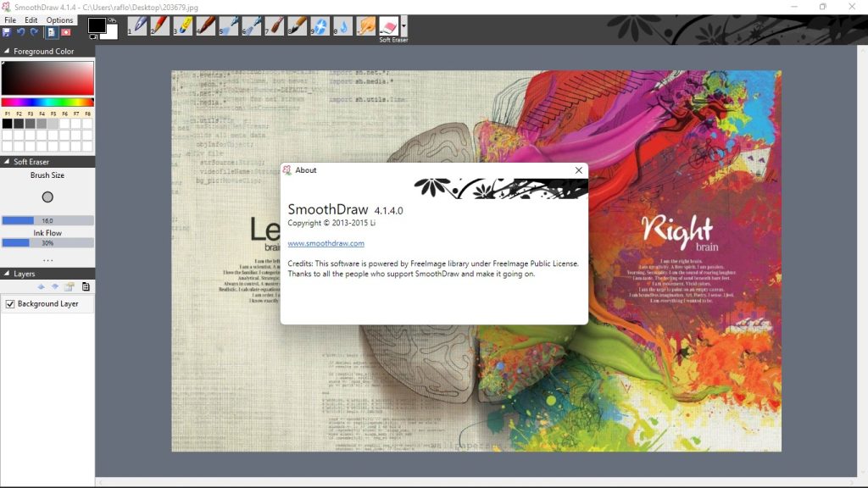868x488 pixels.
Task: Activate the Soft Eraser tool
Action: tap(389, 27)
